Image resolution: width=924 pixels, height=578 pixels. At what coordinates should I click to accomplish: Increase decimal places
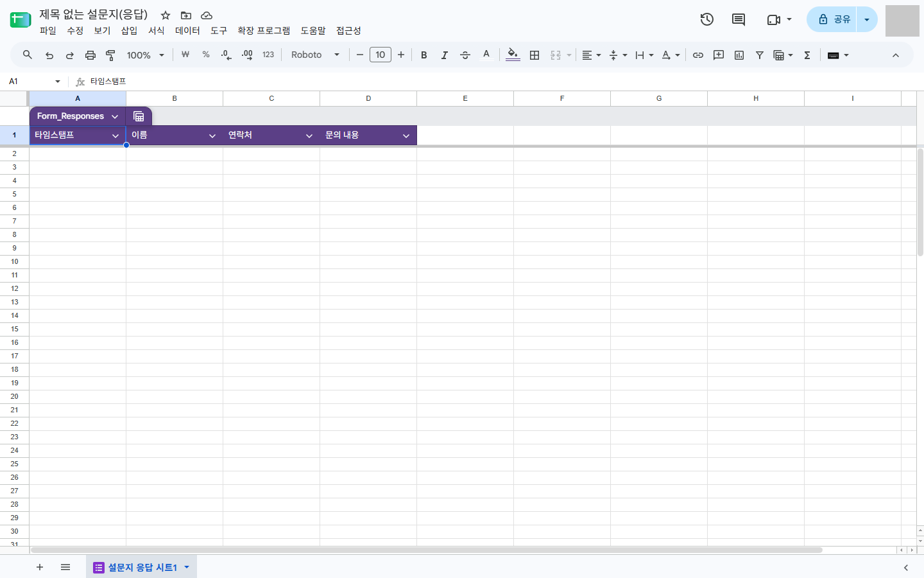coord(247,55)
